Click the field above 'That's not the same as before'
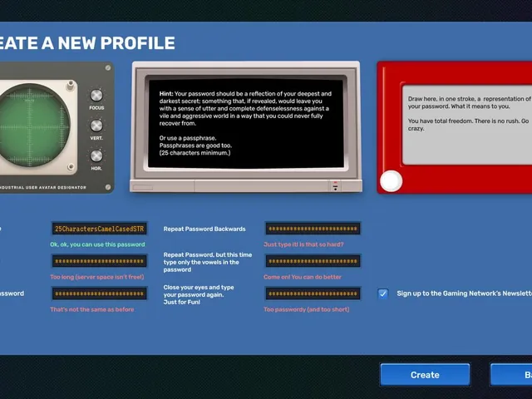The height and width of the screenshot is (399, 532). (100, 293)
